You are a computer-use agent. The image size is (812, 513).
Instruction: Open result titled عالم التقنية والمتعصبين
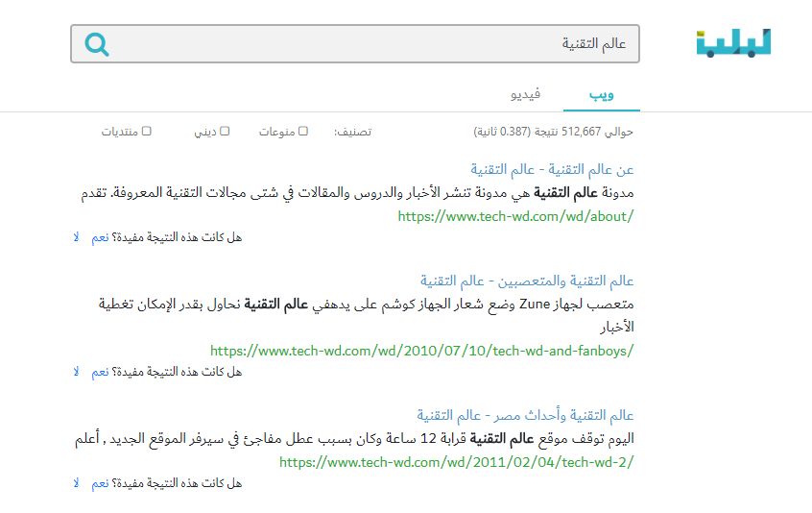[527, 281]
